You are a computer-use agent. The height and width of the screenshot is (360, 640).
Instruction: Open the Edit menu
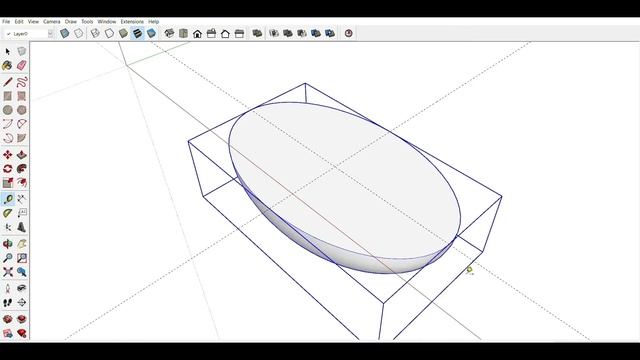19,22
